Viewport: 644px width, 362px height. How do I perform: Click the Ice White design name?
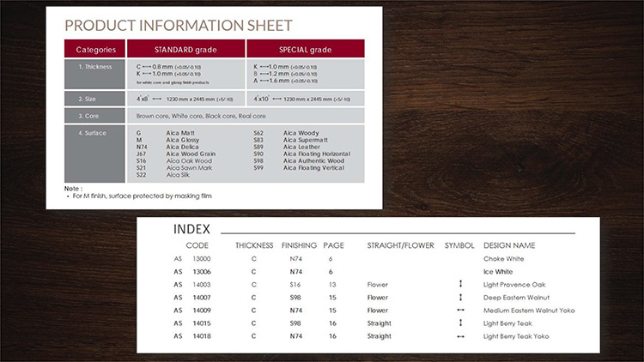(x=499, y=271)
